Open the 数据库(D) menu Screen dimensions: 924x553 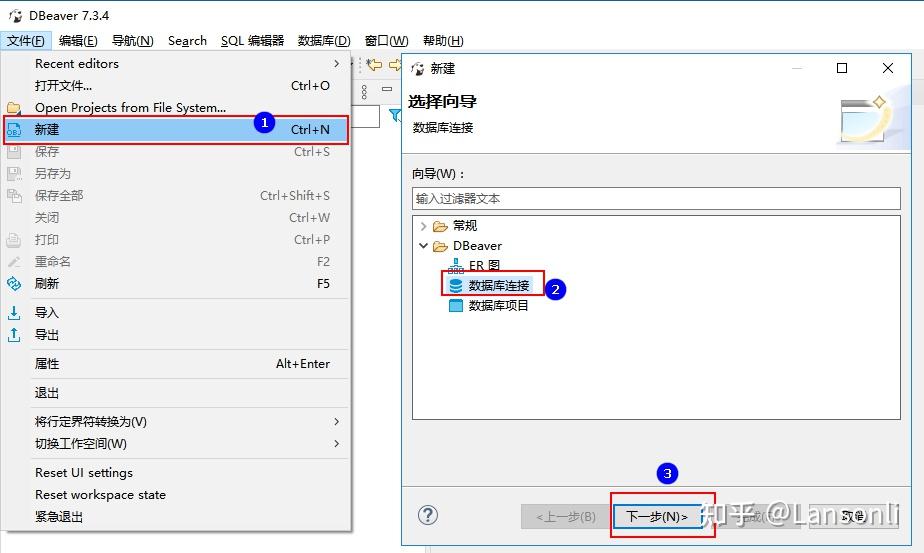point(324,41)
